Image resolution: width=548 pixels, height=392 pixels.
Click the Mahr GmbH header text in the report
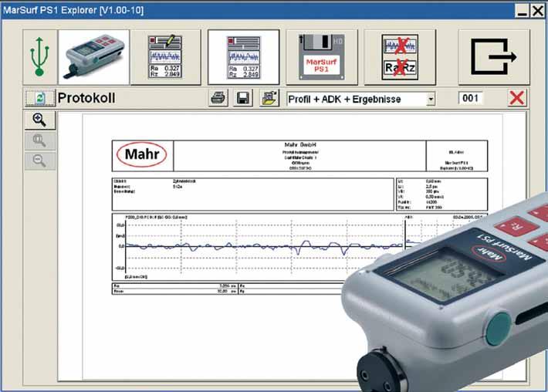click(x=300, y=144)
